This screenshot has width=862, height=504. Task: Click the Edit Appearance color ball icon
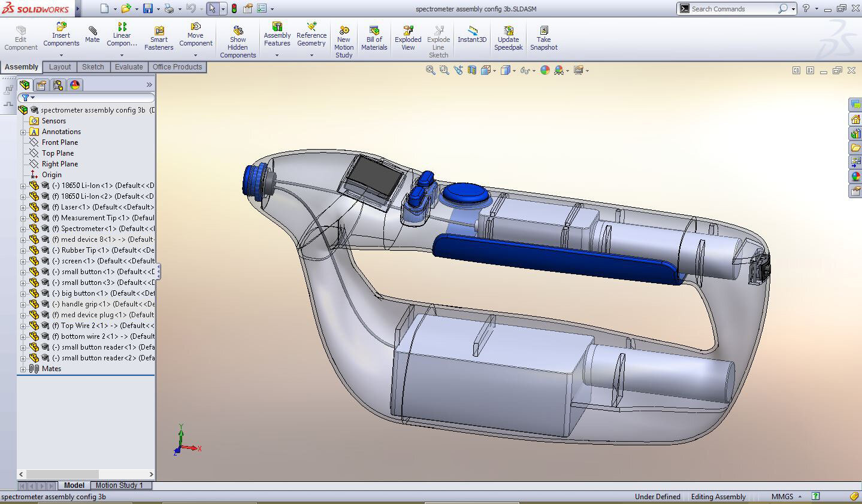(545, 70)
